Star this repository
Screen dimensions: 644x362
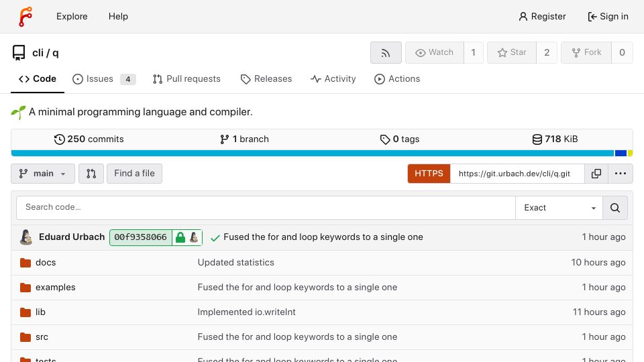(512, 52)
